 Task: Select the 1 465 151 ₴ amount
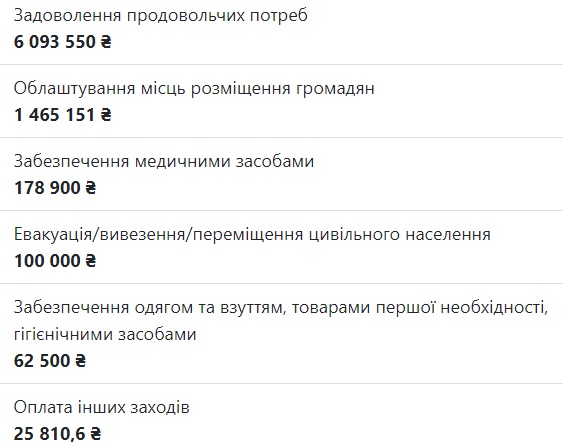click(x=63, y=115)
